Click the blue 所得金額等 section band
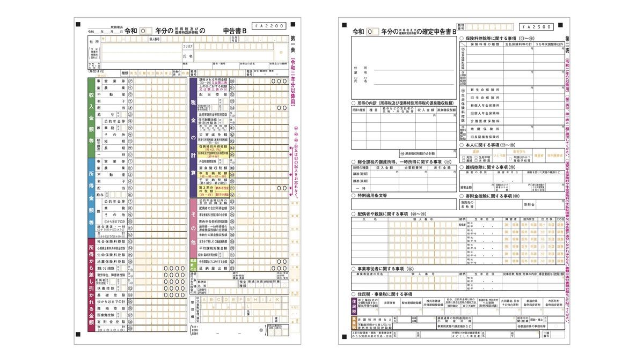The width and height of the screenshot is (644, 362). (92, 197)
